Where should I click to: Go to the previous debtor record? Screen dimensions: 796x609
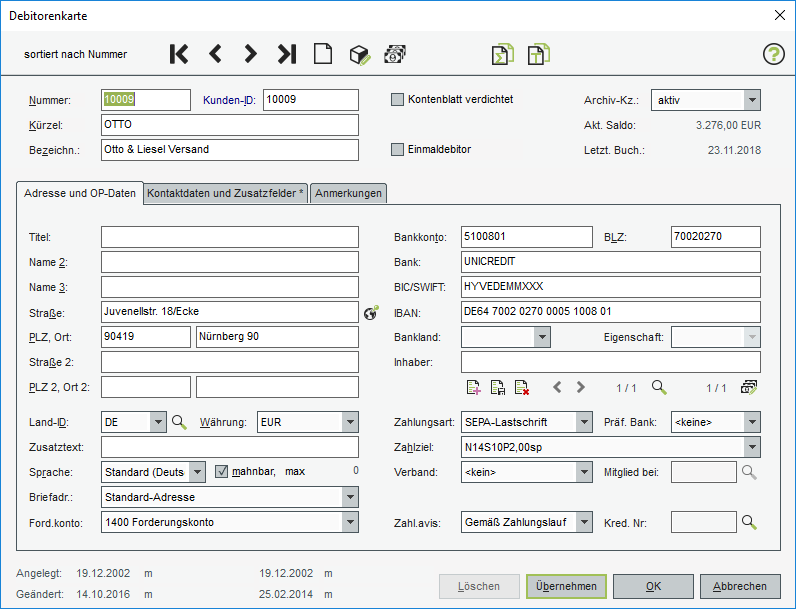click(215, 54)
